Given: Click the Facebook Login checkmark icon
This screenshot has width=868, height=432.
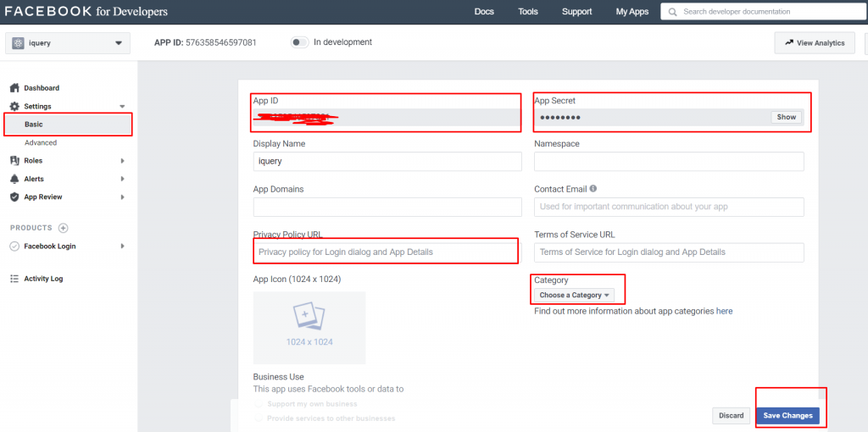Looking at the screenshot, I should pyautogui.click(x=15, y=246).
